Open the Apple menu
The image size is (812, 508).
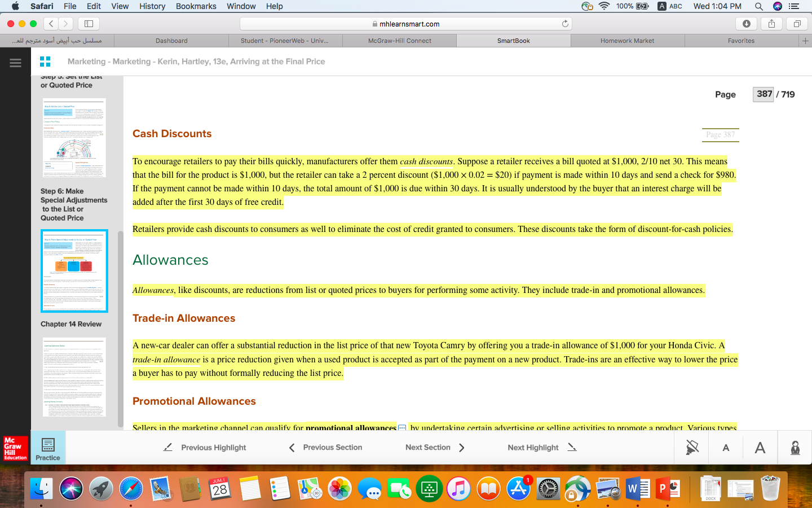coord(15,6)
